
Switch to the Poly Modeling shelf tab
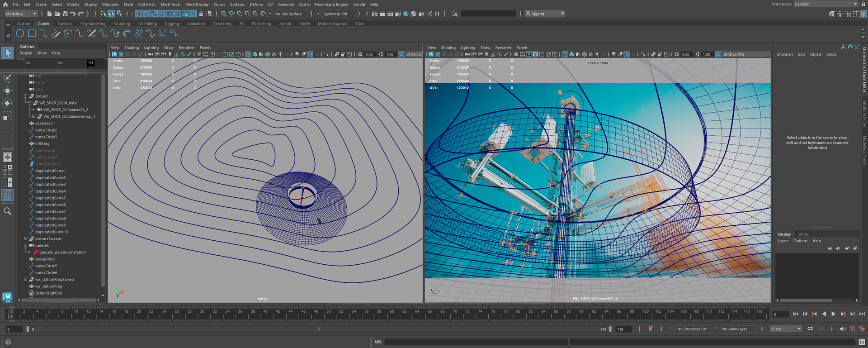pos(93,24)
